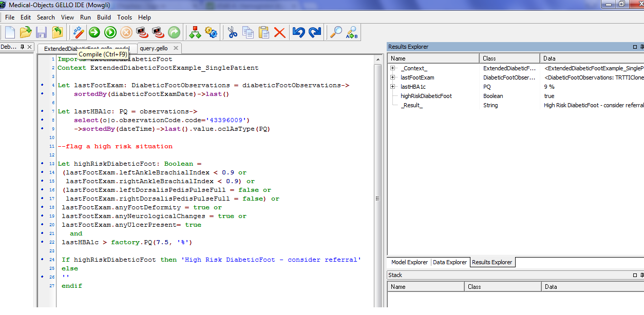Click the New file toolbar icon
644x315 pixels.
[10, 32]
